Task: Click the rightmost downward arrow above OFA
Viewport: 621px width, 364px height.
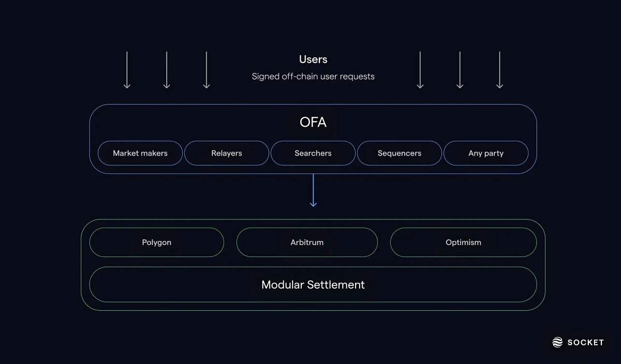Action: pyautogui.click(x=499, y=70)
